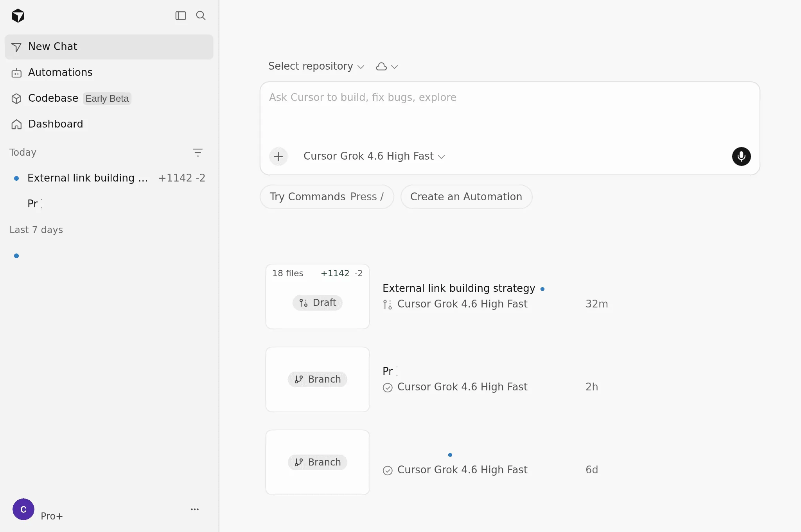
Task: Click Create an Automation button
Action: [x=466, y=197]
